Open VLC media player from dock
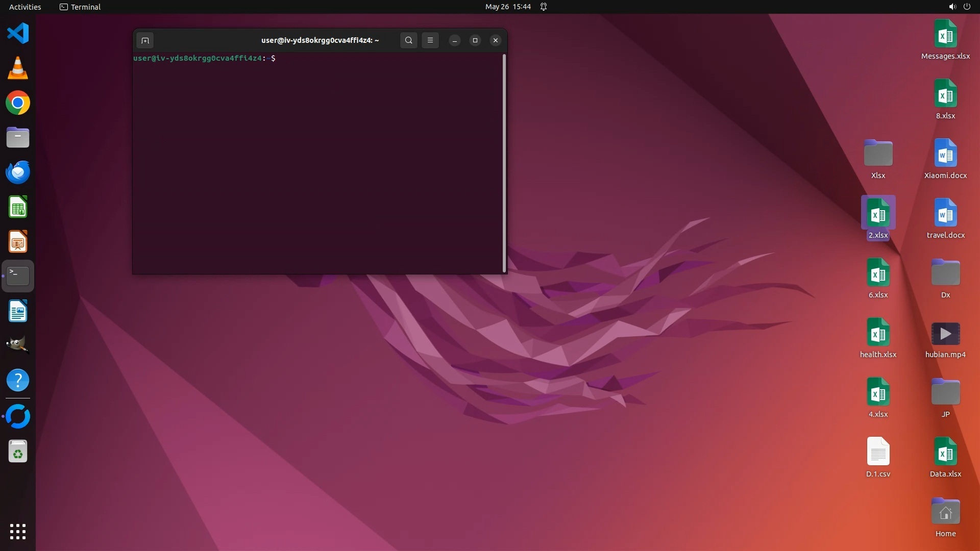980x551 pixels. [18, 68]
